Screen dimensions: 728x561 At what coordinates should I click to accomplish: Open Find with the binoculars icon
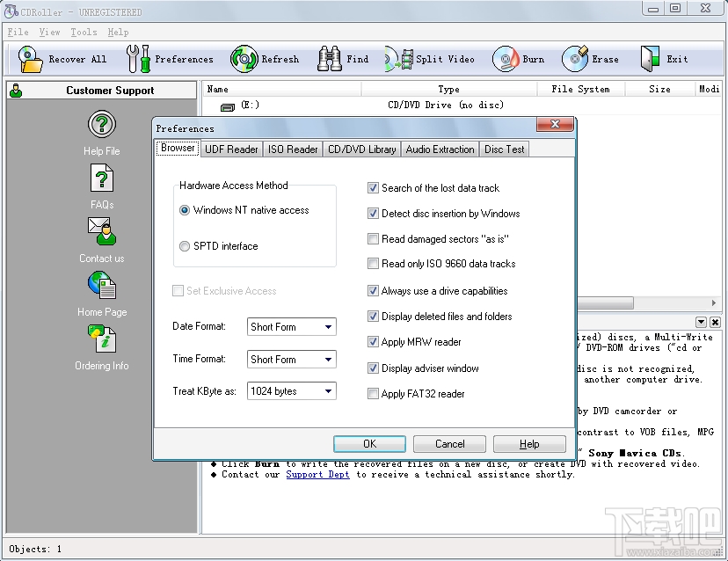(x=329, y=59)
